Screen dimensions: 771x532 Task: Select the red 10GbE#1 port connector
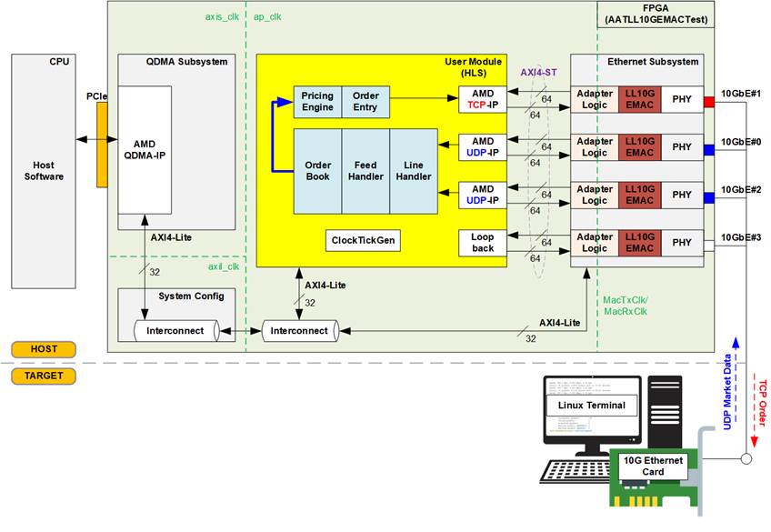pyautogui.click(x=709, y=102)
